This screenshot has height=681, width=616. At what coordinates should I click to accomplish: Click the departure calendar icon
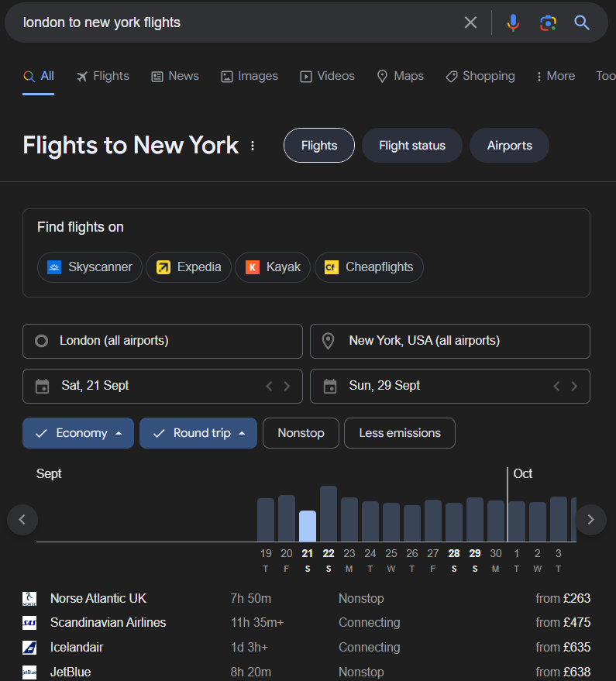pyautogui.click(x=42, y=386)
